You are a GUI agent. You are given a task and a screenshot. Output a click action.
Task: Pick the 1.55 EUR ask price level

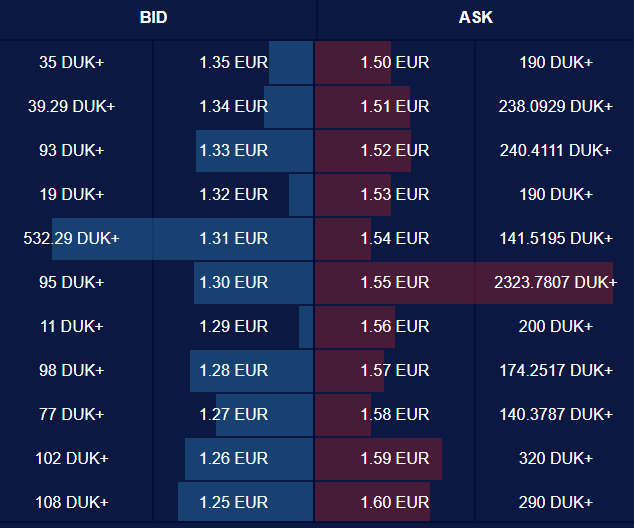tap(395, 282)
